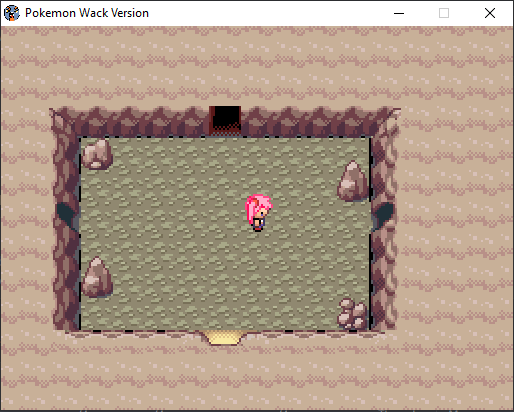Click the dark cave doorway at top
The width and height of the screenshot is (514, 412).
point(225,120)
